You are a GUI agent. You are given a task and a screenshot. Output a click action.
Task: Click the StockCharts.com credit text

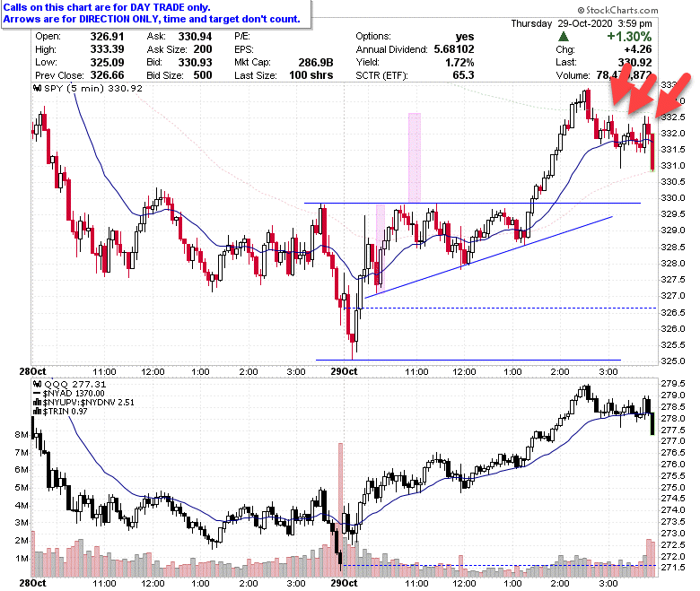click(x=617, y=10)
